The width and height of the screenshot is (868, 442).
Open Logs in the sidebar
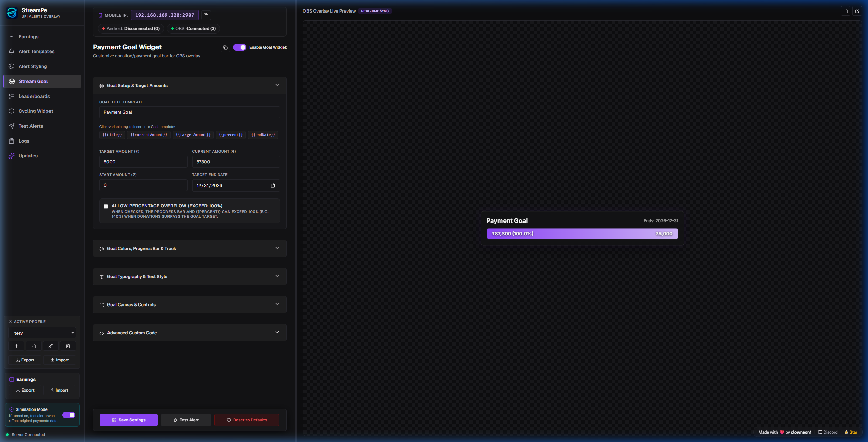pyautogui.click(x=42, y=141)
